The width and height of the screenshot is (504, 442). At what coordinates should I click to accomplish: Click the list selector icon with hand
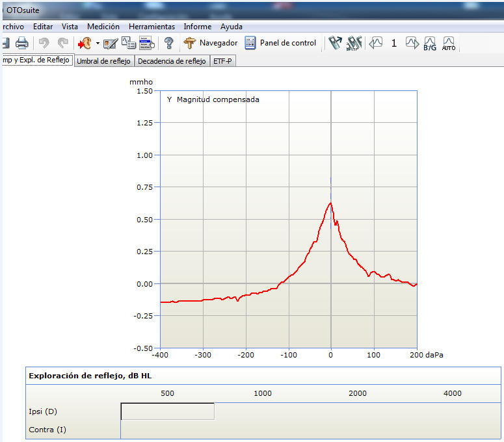point(147,43)
